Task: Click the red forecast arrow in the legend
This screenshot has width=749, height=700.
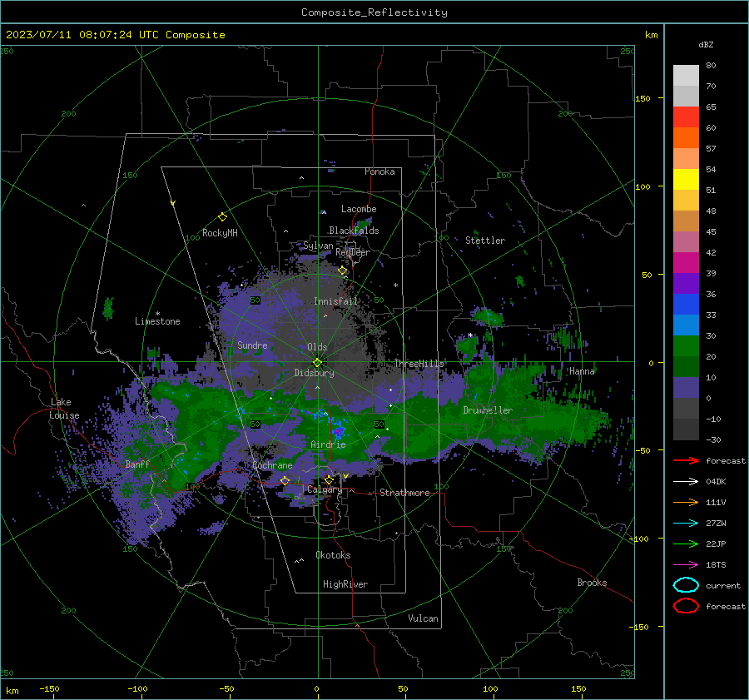Action: (x=686, y=460)
